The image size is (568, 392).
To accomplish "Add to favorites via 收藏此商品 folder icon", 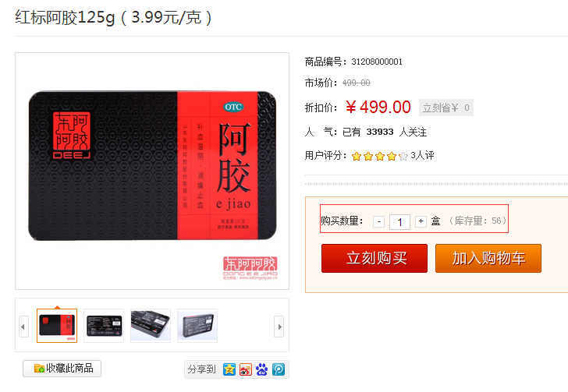I will tap(39, 369).
